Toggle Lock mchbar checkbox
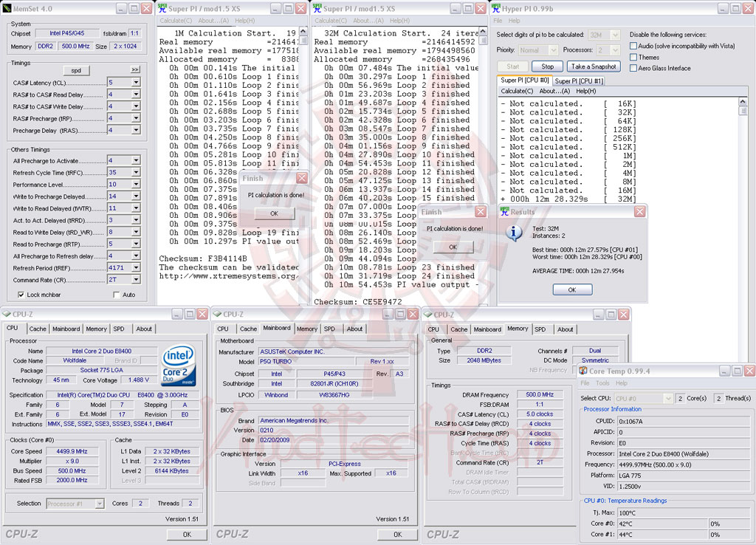This screenshot has height=545, width=756. [21, 295]
